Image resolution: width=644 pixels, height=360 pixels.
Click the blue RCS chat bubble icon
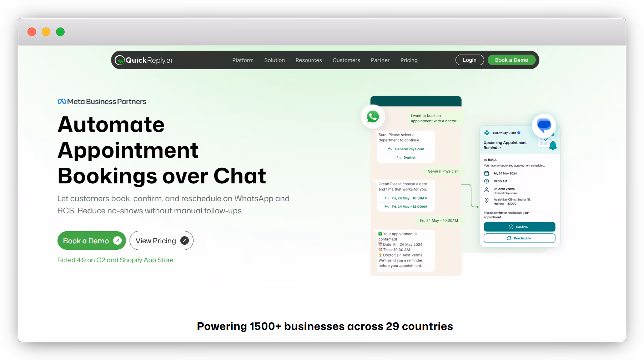(x=544, y=125)
